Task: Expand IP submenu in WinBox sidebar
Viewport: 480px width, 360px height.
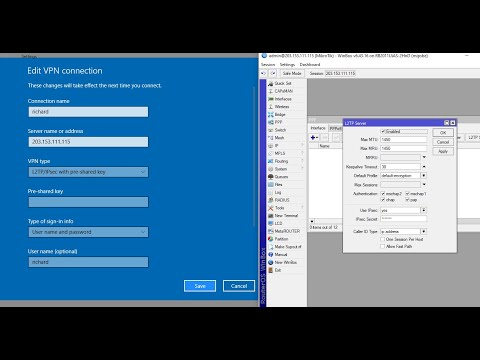Action: 302,146
